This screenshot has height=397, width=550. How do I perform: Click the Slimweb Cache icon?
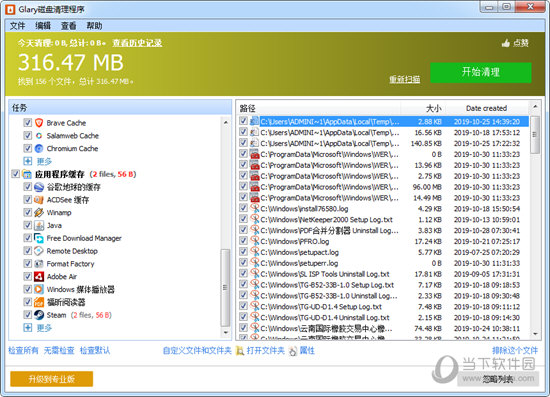click(x=39, y=135)
